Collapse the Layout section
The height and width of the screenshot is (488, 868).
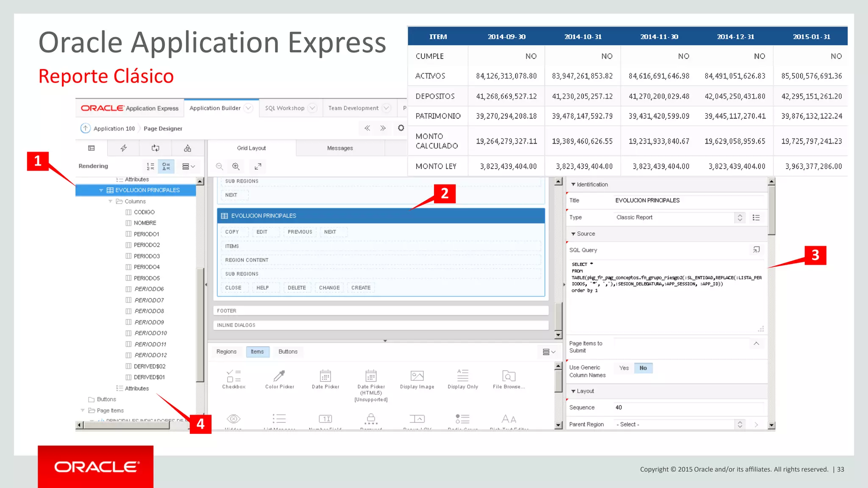coord(573,391)
